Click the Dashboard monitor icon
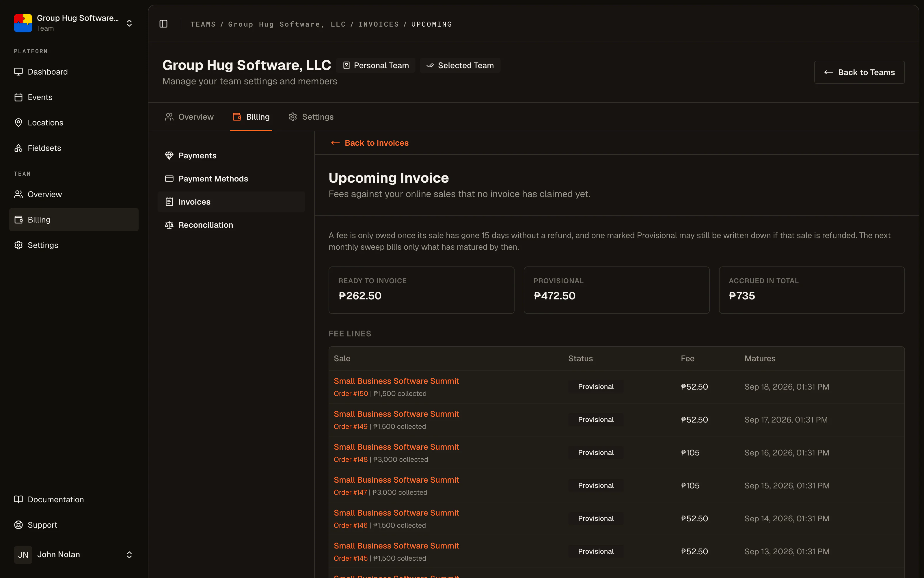 18,72
